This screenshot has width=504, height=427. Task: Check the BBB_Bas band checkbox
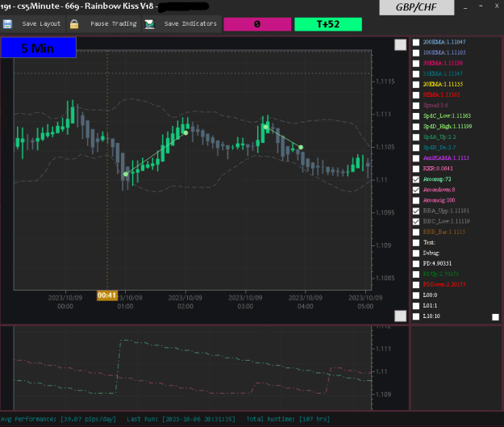tap(416, 232)
